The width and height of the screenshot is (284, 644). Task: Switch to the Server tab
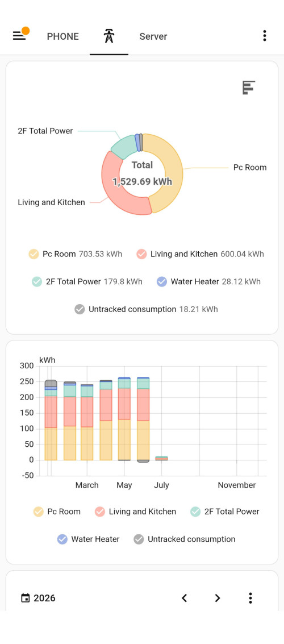[153, 36]
